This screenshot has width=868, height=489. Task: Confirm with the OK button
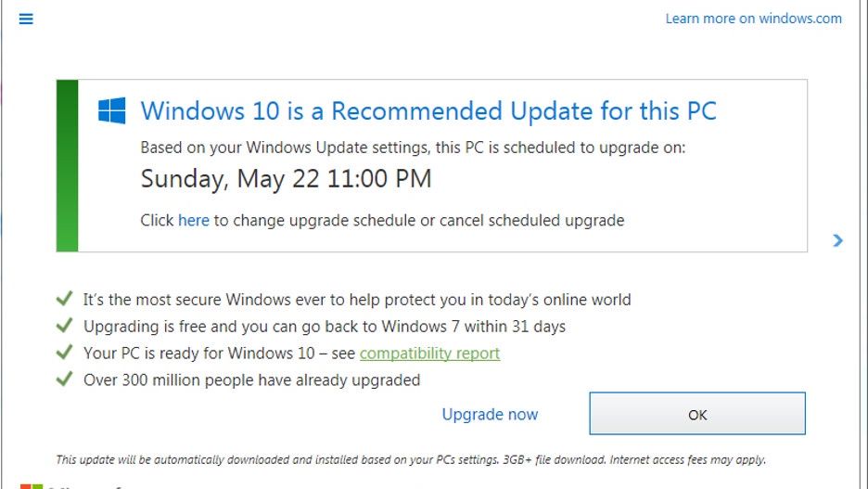coord(697,414)
